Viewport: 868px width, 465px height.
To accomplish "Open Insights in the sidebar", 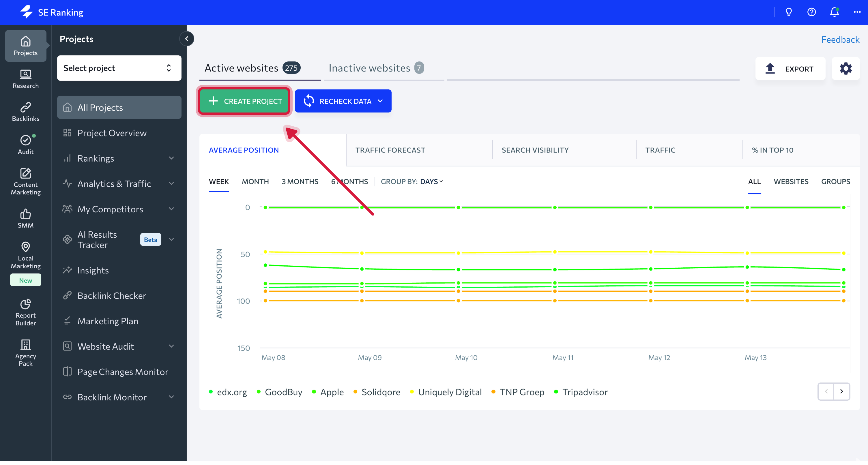I will coord(119,270).
